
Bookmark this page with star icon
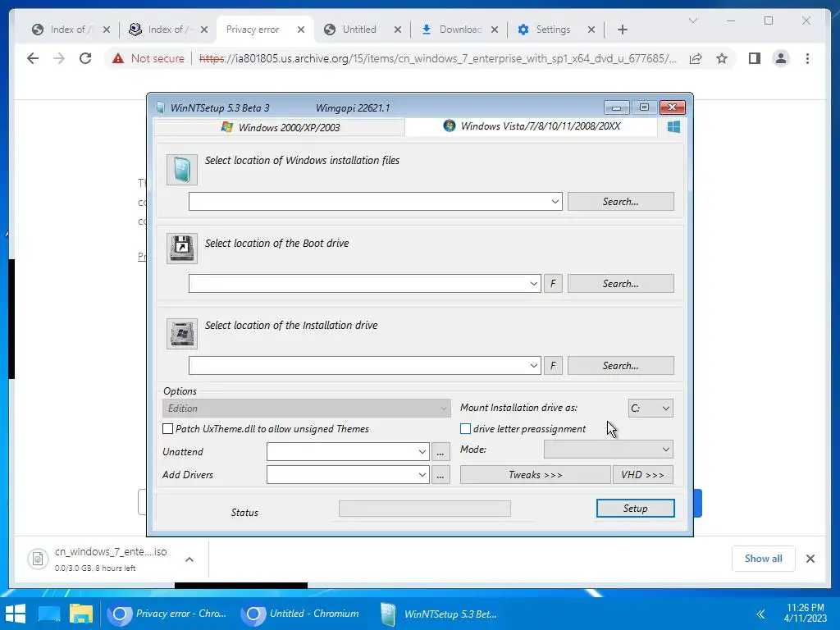coord(722,58)
